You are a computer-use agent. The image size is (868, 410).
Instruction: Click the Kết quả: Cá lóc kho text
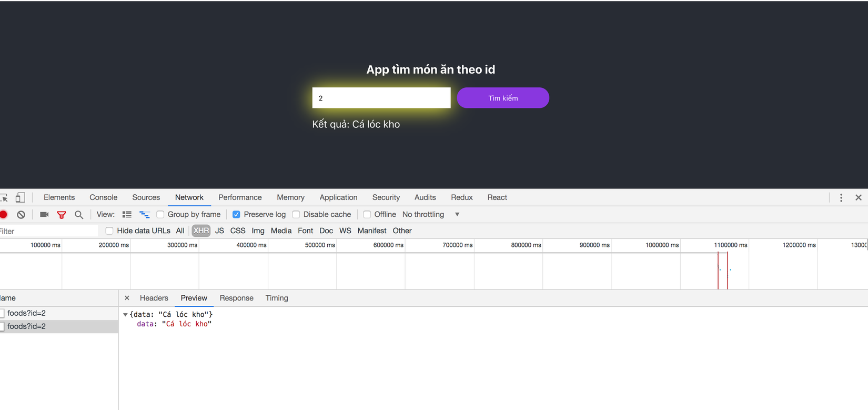[356, 125]
